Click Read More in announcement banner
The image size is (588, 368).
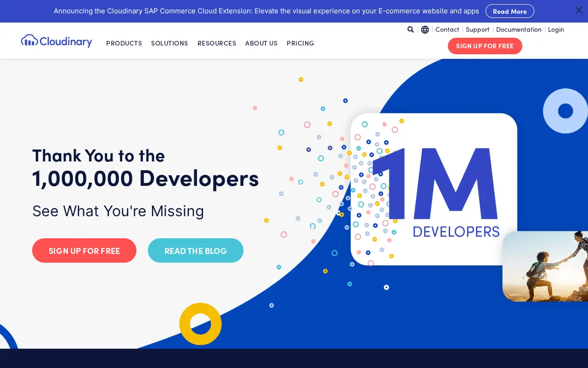pos(510,11)
